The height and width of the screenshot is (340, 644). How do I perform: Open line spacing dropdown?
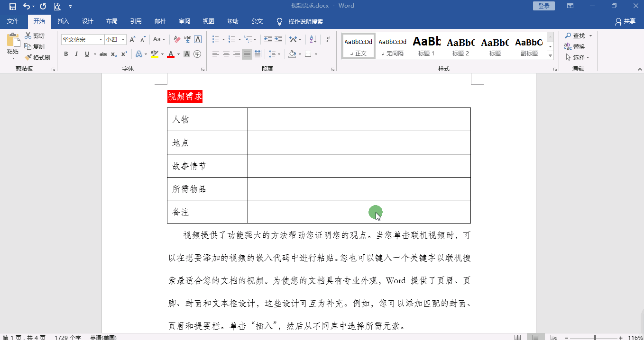coord(274,54)
